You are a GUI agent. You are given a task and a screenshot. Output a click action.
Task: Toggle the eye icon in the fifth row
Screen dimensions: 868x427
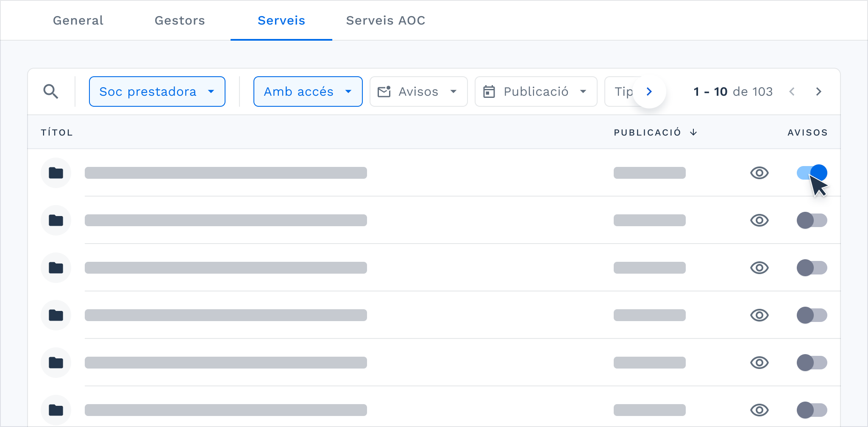[x=759, y=363]
